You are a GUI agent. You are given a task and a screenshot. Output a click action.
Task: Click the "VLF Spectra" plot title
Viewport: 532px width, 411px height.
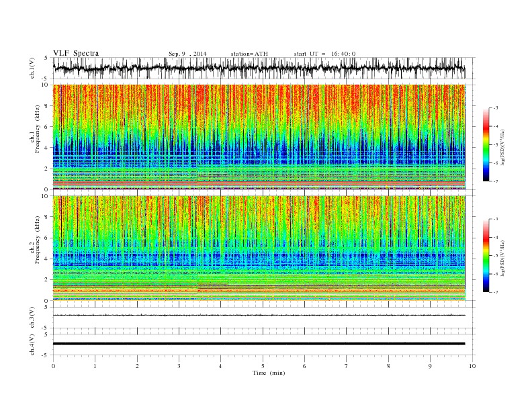[76, 53]
